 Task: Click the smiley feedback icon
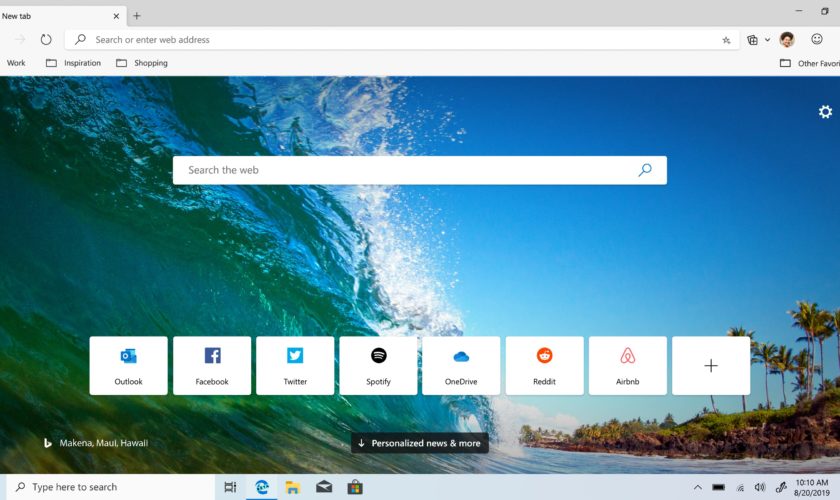(x=817, y=40)
